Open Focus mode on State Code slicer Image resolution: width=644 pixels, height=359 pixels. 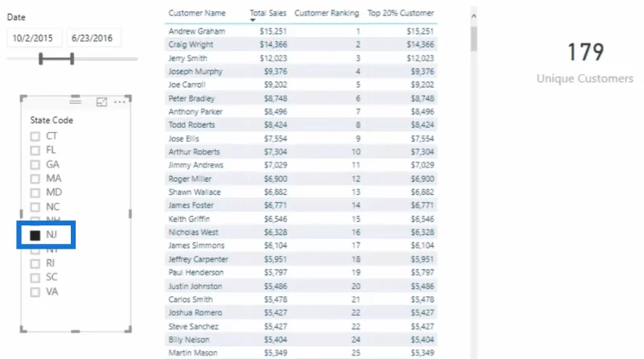click(101, 102)
